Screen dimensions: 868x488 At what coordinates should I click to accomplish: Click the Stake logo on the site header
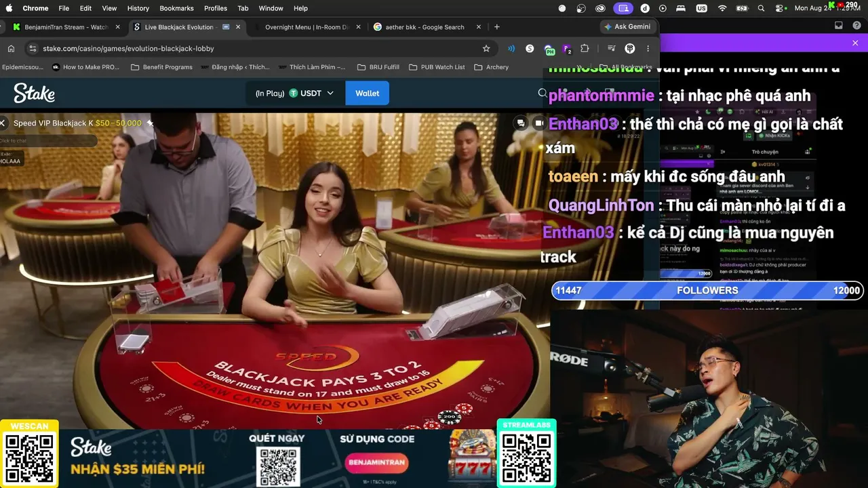[34, 93]
